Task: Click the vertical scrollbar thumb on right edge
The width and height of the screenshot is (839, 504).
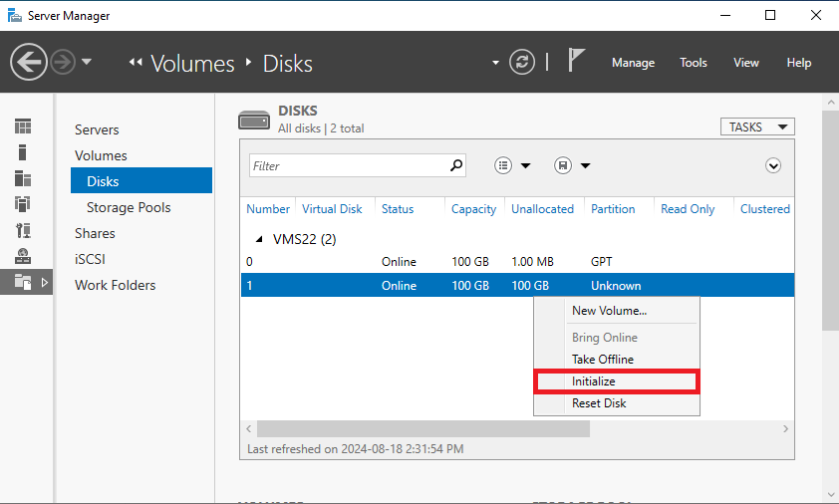Action: point(830,221)
